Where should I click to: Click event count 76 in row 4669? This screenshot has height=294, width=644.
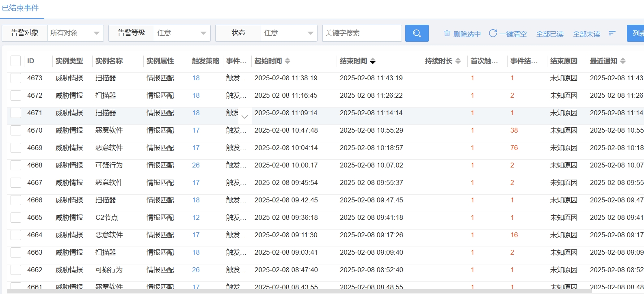pos(514,148)
